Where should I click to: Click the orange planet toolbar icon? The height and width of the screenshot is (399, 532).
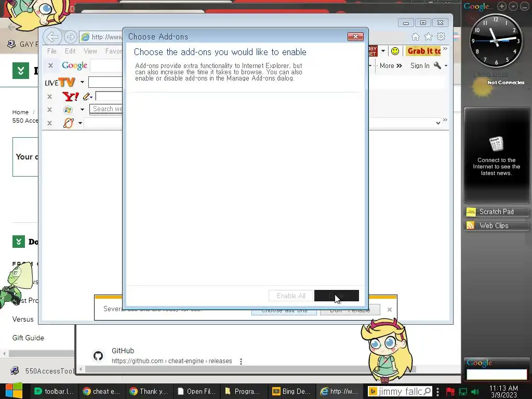click(x=68, y=123)
